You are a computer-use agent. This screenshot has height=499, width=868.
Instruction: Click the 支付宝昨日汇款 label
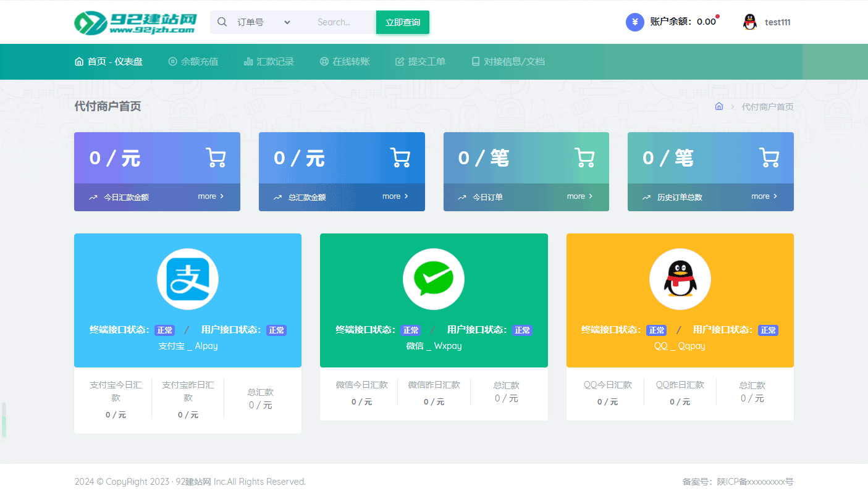(188, 392)
